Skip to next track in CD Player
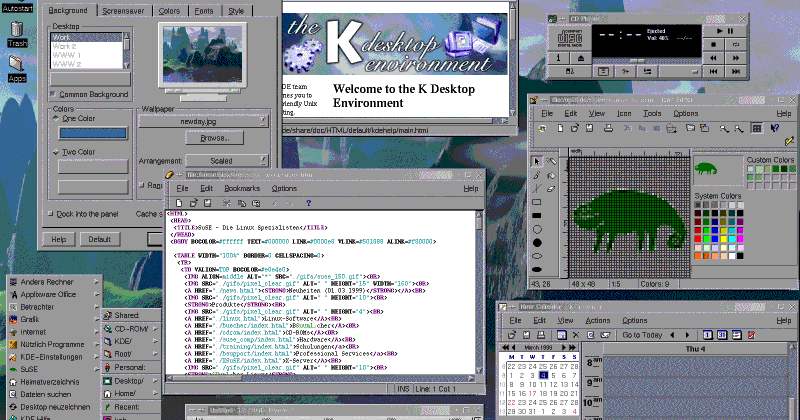This screenshot has width=800, height=420. (x=736, y=72)
